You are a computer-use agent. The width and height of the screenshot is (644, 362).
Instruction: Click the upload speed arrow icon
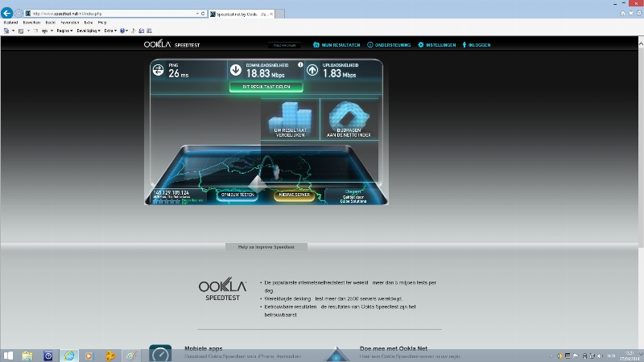point(312,70)
